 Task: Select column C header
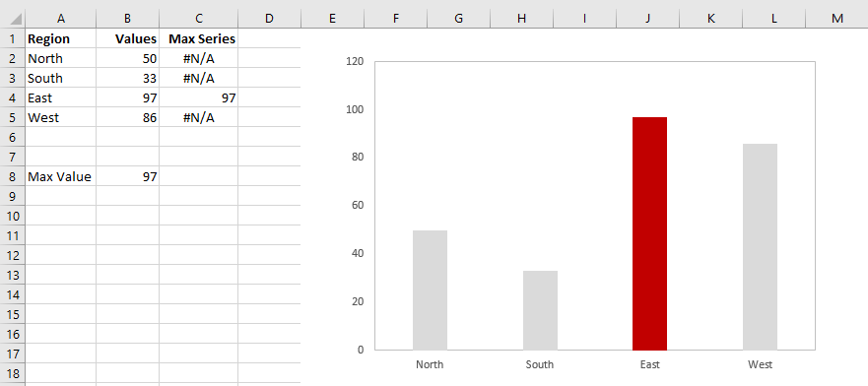(199, 19)
